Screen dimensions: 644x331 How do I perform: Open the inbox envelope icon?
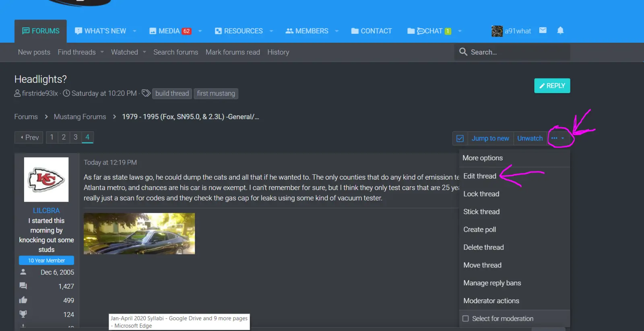(543, 30)
